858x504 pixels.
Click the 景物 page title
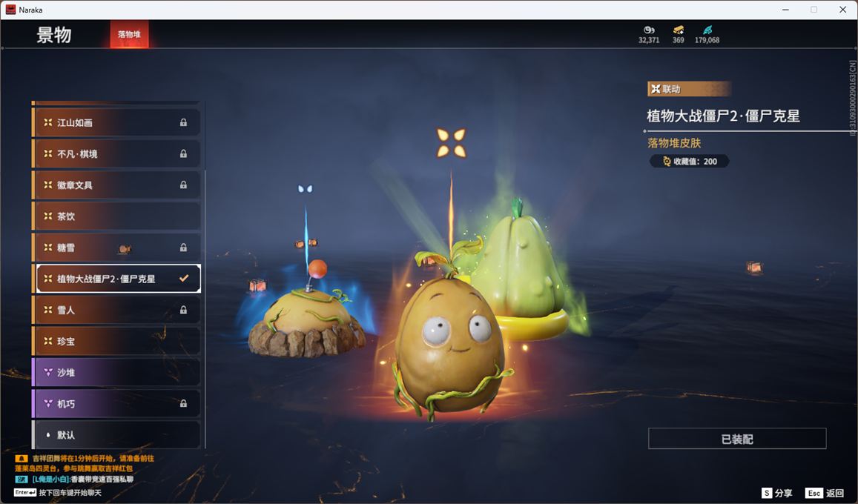[x=54, y=34]
